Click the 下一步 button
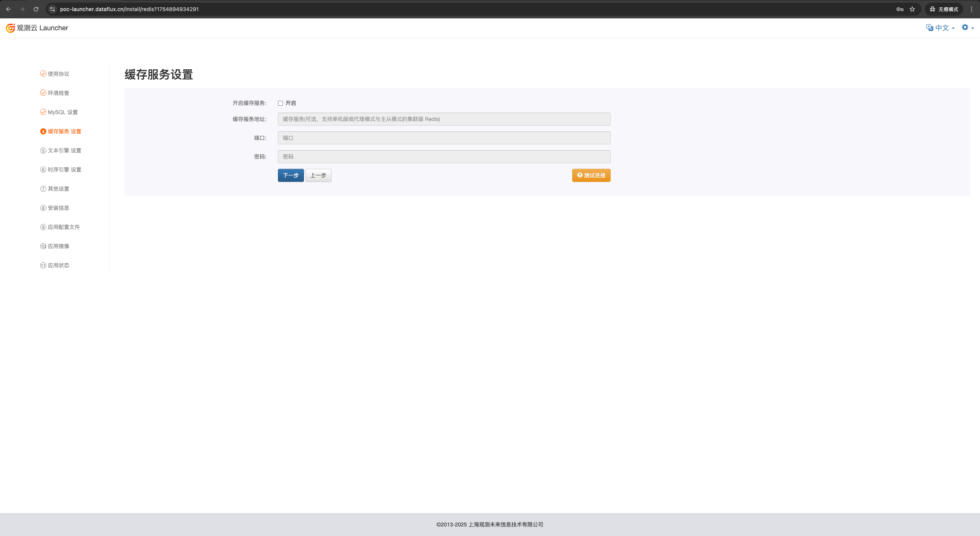This screenshot has height=536, width=980. (x=291, y=175)
